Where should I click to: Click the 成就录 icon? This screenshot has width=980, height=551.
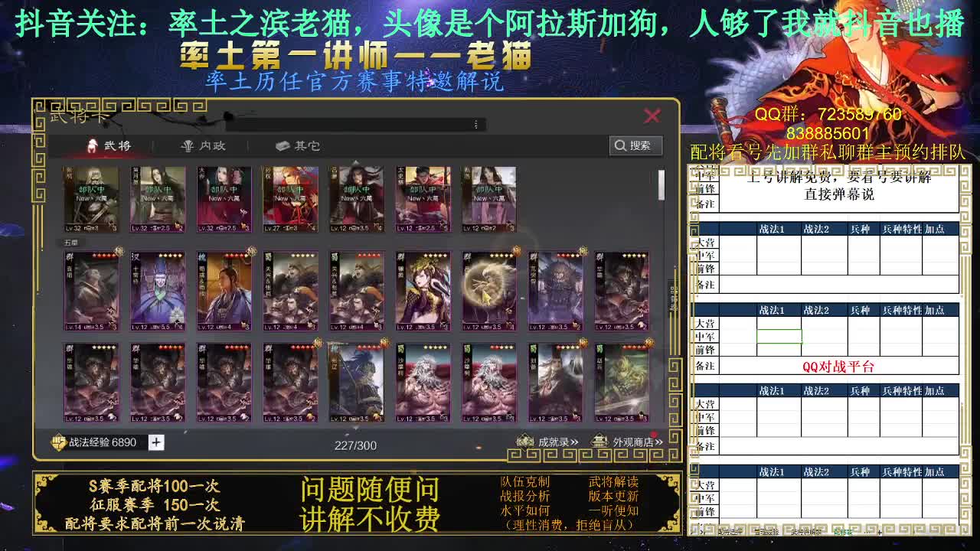tap(525, 442)
